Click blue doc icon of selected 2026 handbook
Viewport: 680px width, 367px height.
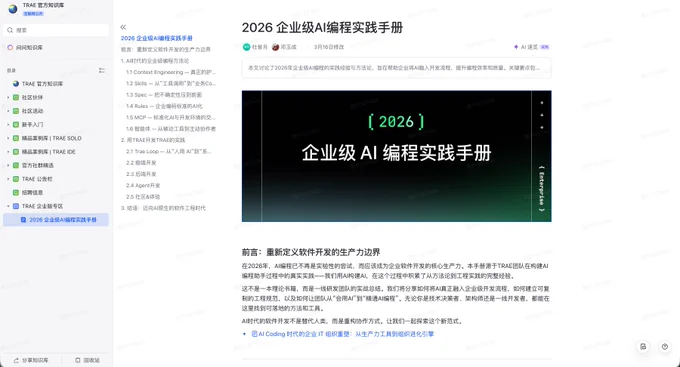[23, 220]
